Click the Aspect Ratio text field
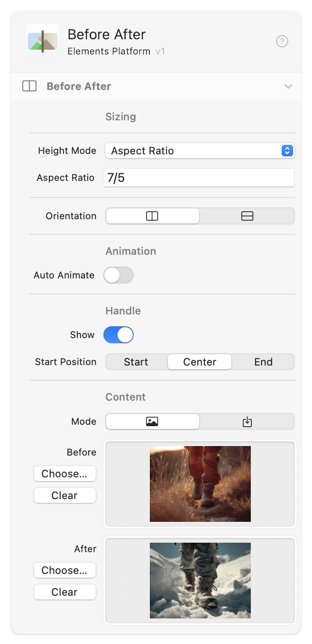This screenshot has width=312, height=644. [x=199, y=178]
